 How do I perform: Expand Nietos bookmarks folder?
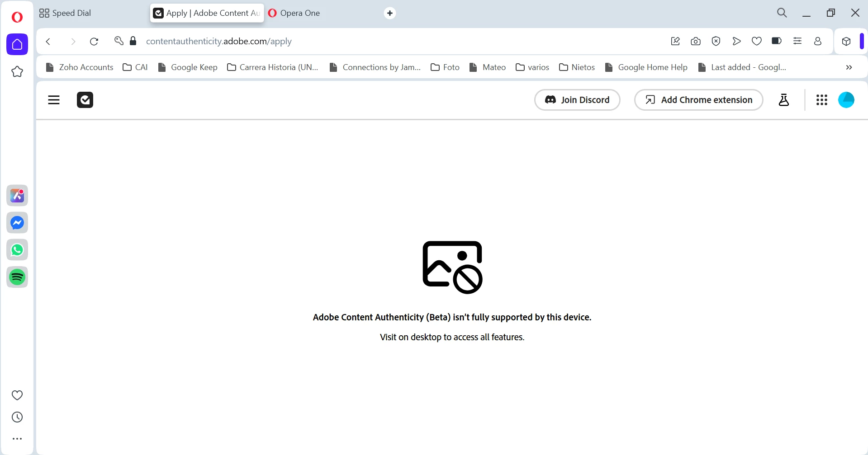coord(577,67)
